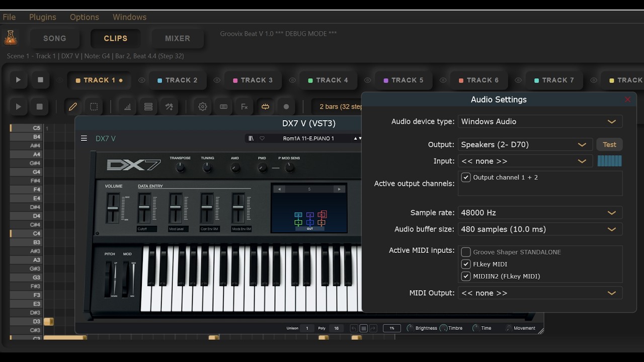Click the hammer and wrench tools icon
Image resolution: width=644 pixels, height=362 pixels.
click(x=169, y=107)
